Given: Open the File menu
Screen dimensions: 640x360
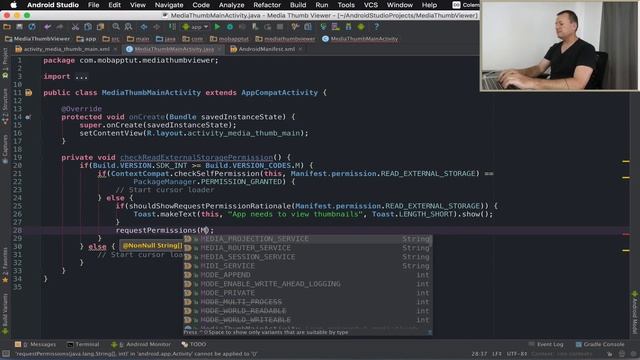Looking at the screenshot, I should [93, 5].
